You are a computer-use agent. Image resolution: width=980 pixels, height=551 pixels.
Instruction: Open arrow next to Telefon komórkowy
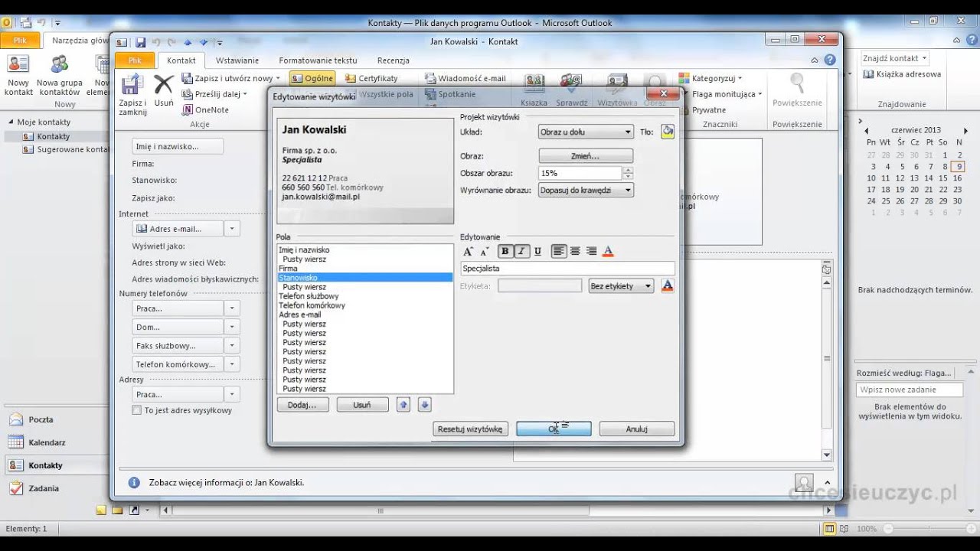coord(232,364)
